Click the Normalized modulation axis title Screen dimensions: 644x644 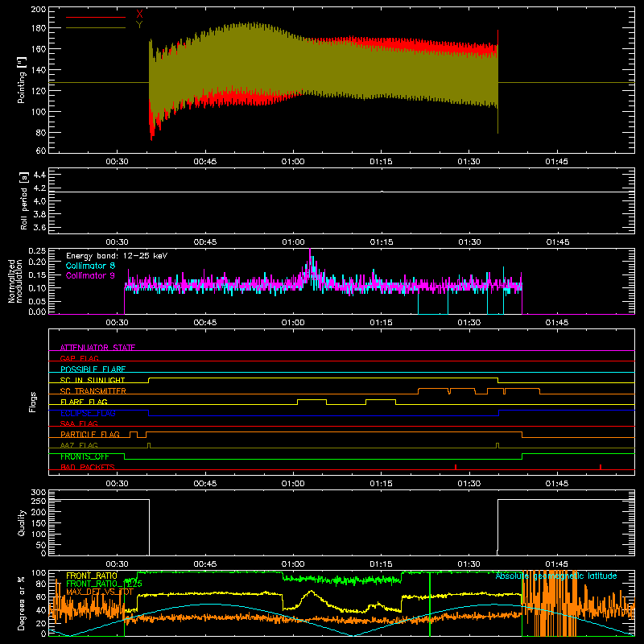click(16, 281)
